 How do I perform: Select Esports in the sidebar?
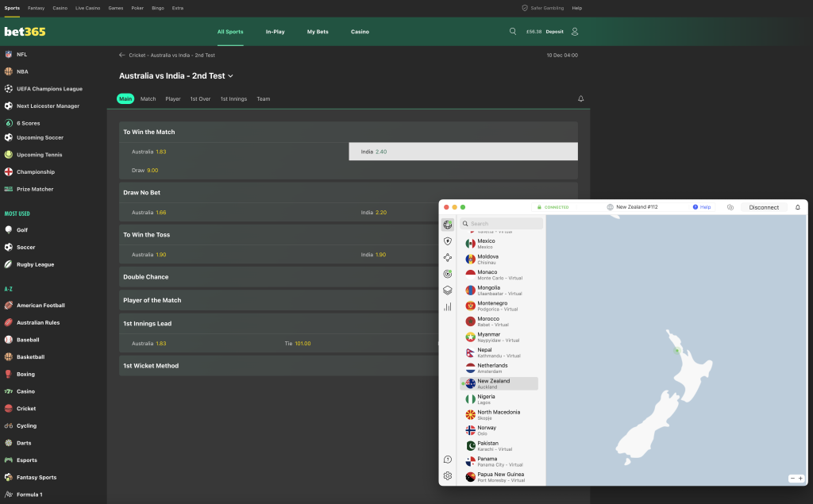26,460
